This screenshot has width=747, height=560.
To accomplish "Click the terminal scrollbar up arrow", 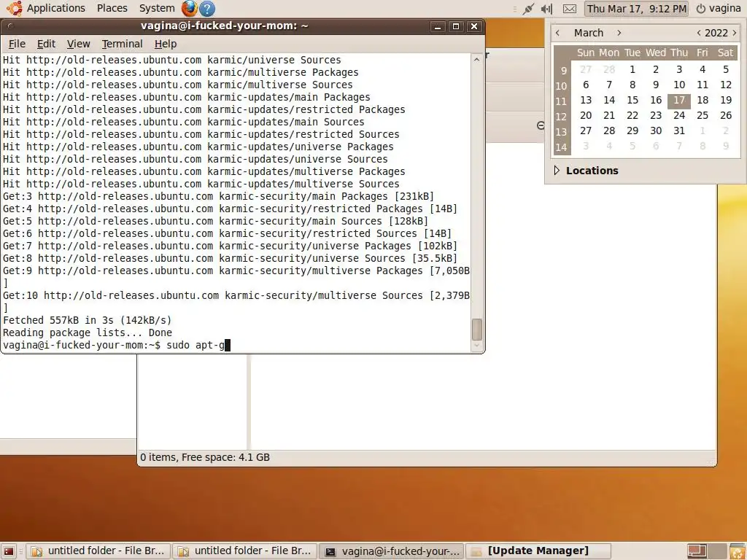I will [x=476, y=60].
